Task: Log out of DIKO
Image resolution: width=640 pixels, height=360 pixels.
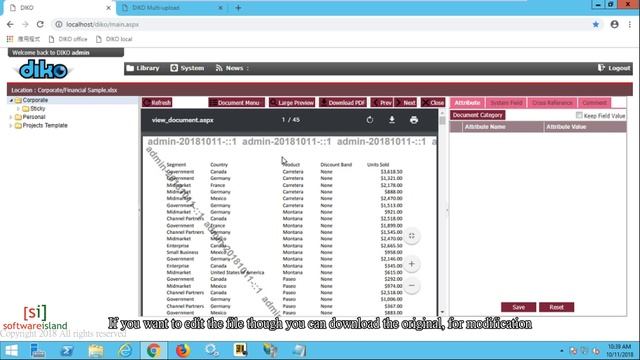Action: tap(614, 68)
